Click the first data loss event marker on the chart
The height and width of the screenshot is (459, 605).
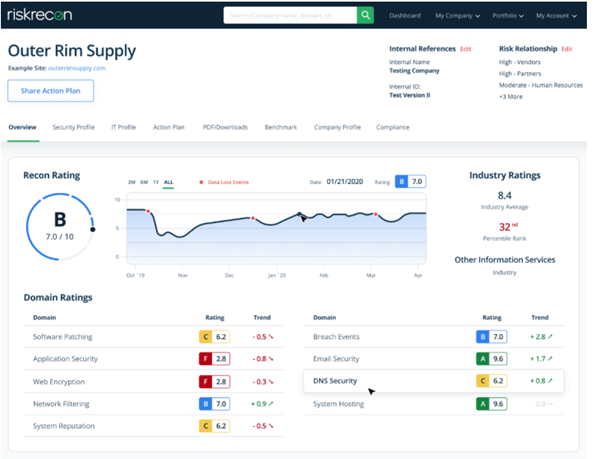click(x=148, y=211)
